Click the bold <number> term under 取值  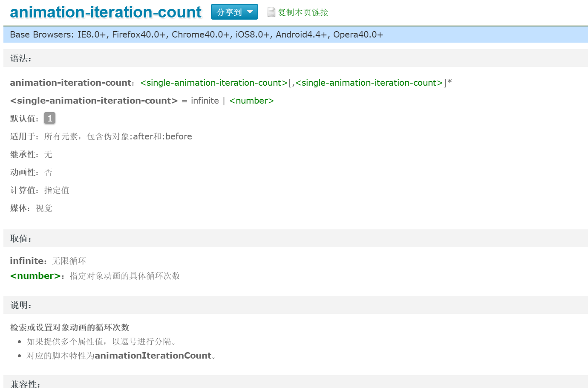(x=35, y=276)
